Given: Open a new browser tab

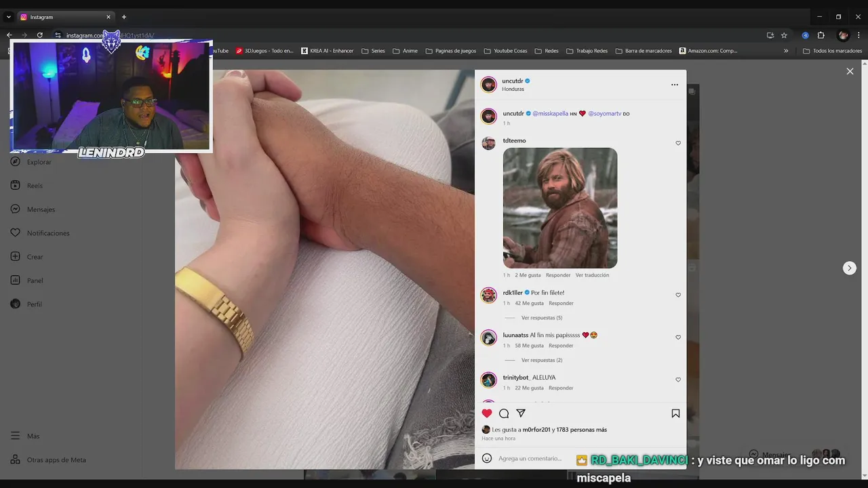Looking at the screenshot, I should [x=123, y=17].
